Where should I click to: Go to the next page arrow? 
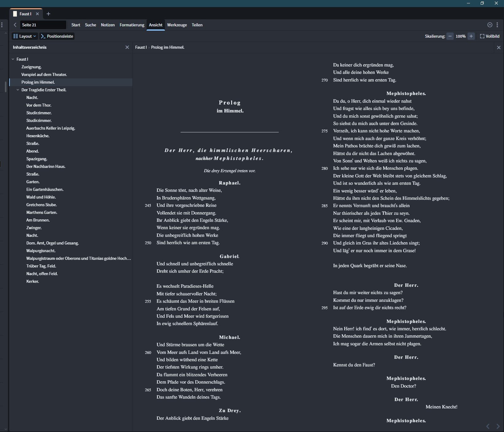click(x=498, y=426)
